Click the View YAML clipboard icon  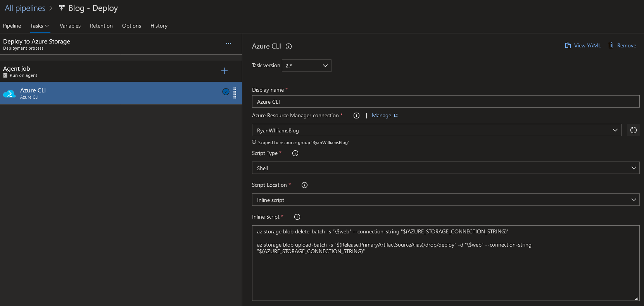click(568, 45)
